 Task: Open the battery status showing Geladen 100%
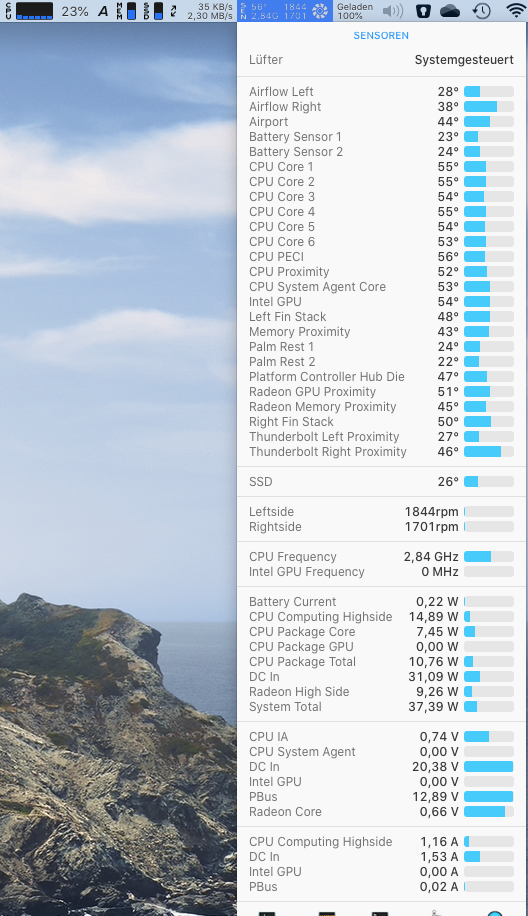click(x=355, y=11)
